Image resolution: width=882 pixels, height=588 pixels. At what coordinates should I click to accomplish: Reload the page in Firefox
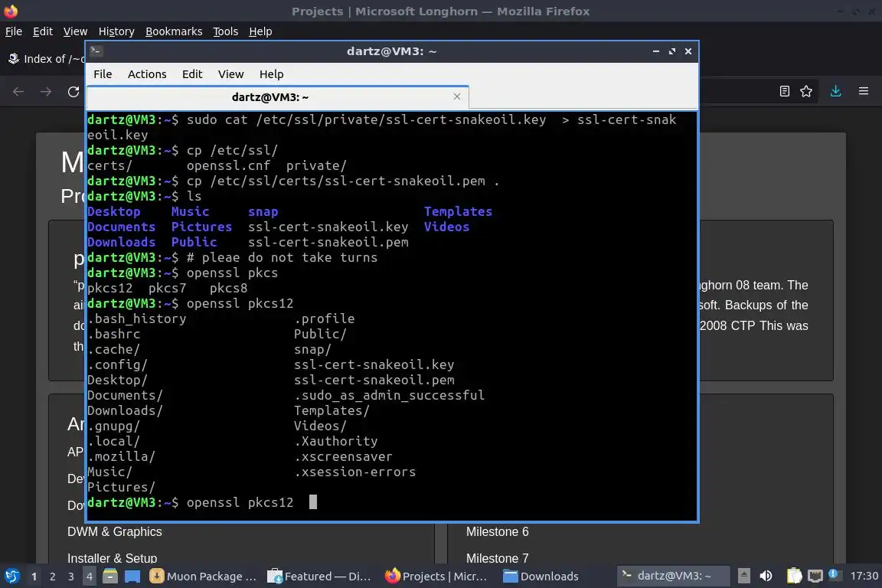click(x=73, y=92)
